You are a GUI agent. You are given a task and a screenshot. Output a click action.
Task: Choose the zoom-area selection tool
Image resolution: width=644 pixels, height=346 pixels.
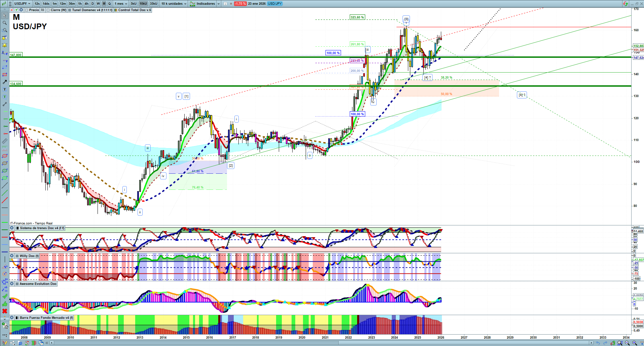tap(5, 30)
